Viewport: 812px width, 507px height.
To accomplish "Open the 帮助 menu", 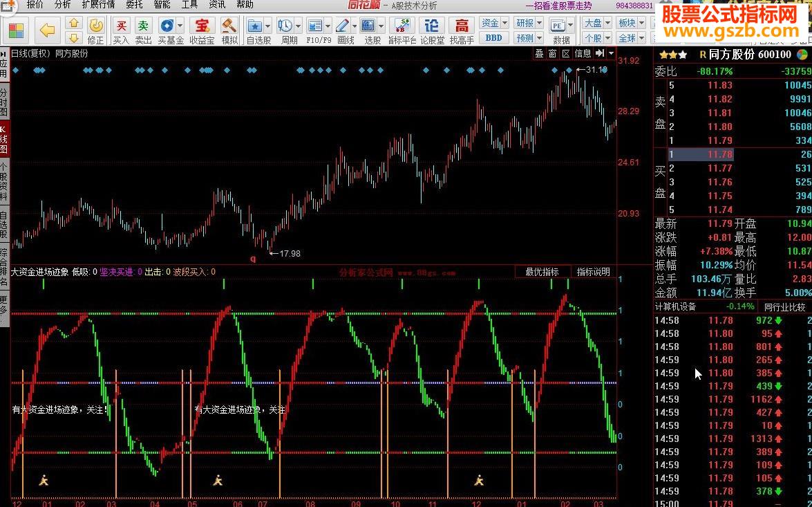I will click(x=245, y=5).
